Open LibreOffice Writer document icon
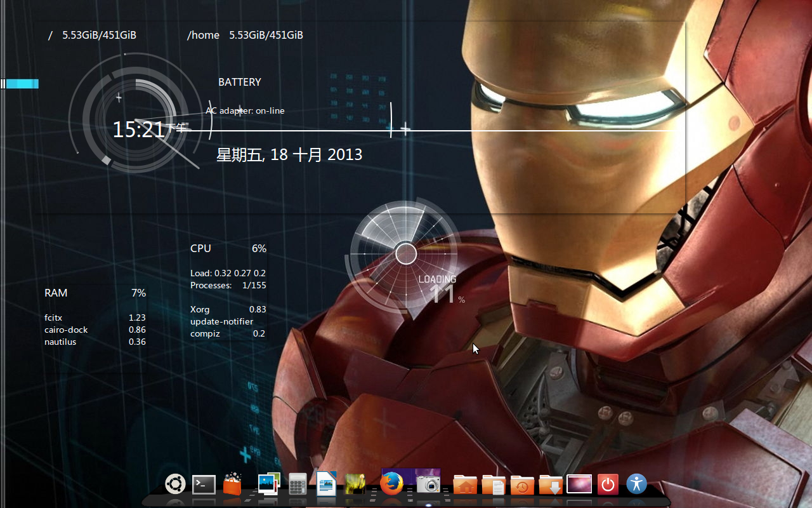Viewport: 812px width, 508px height. (x=326, y=483)
